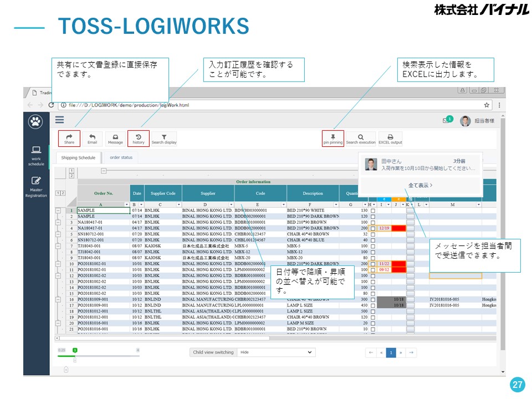
Task: Toggle the checkbox in row 21
Action: pos(373,329)
